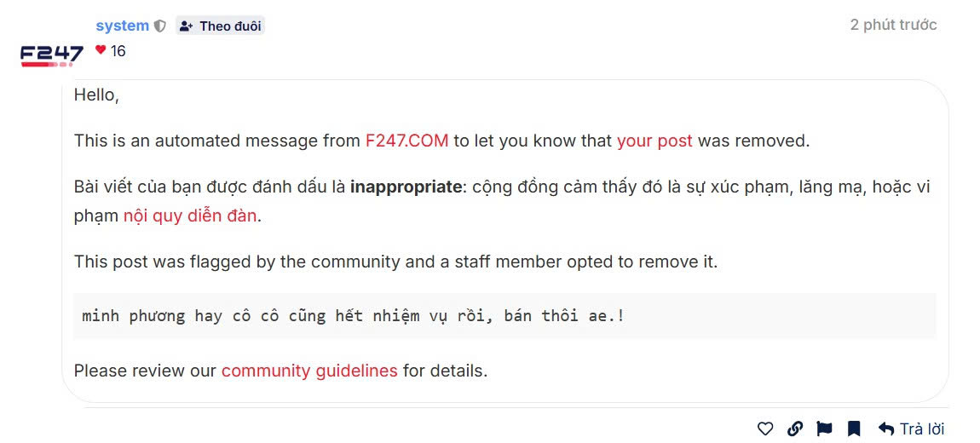Click the bold word "inappropriate"

406,187
